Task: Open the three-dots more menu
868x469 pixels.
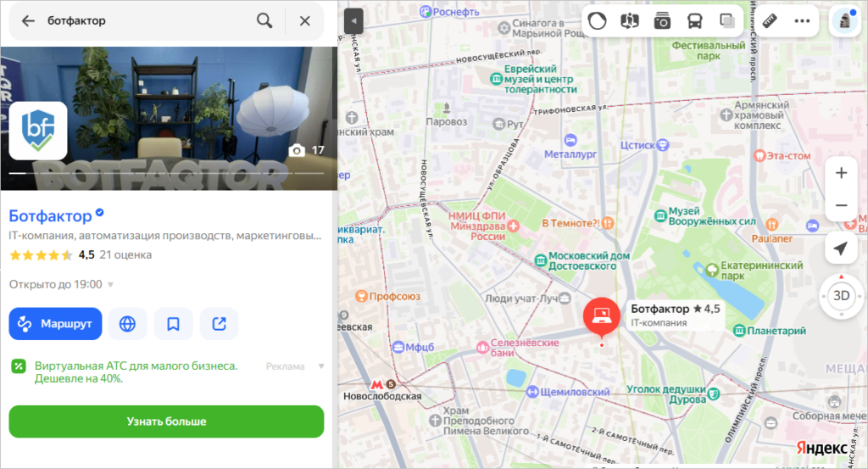Action: [x=802, y=21]
